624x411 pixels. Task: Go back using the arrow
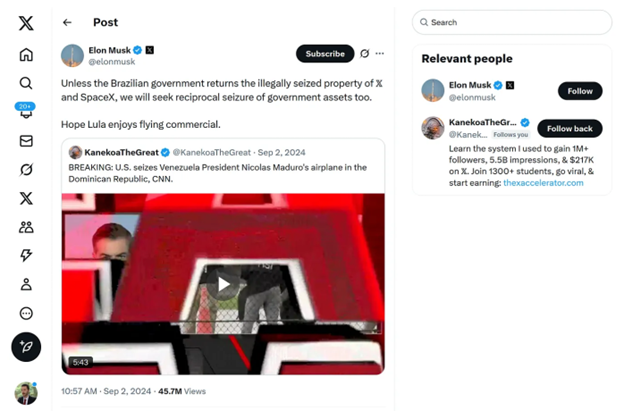click(67, 22)
